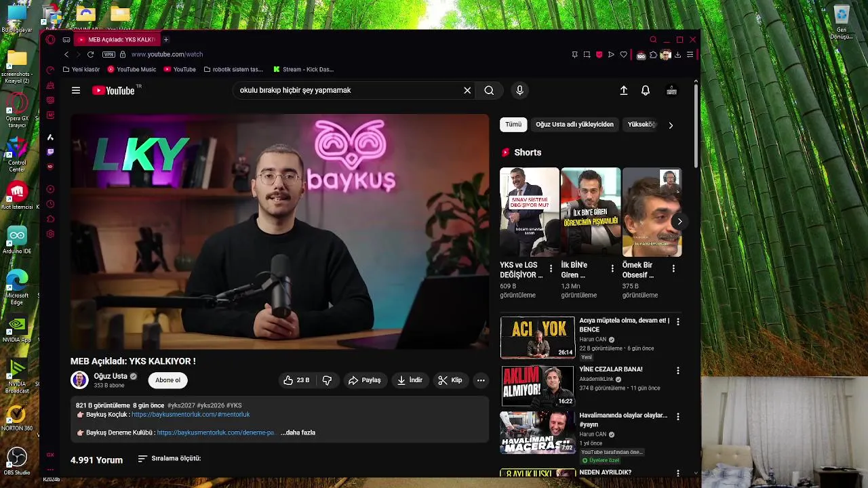Image resolution: width=868 pixels, height=488 pixels.
Task: Open options for Havalimanında olaylar video
Action: pyautogui.click(x=677, y=417)
